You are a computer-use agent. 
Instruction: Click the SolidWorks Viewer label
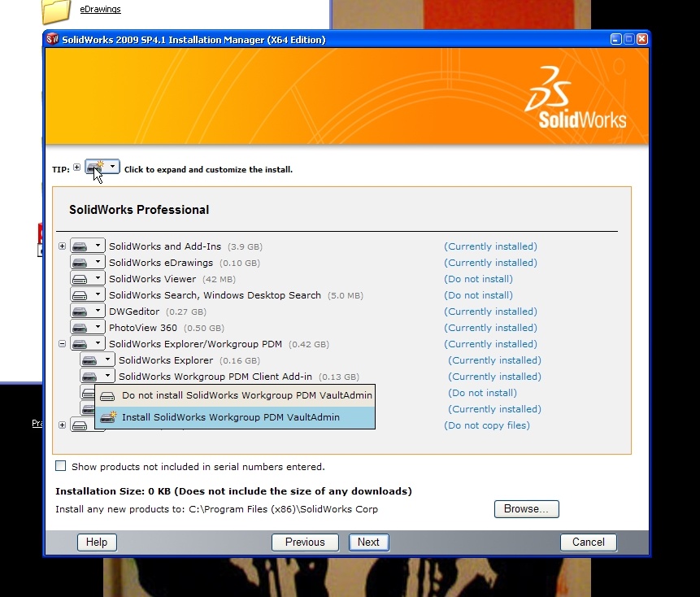(153, 279)
